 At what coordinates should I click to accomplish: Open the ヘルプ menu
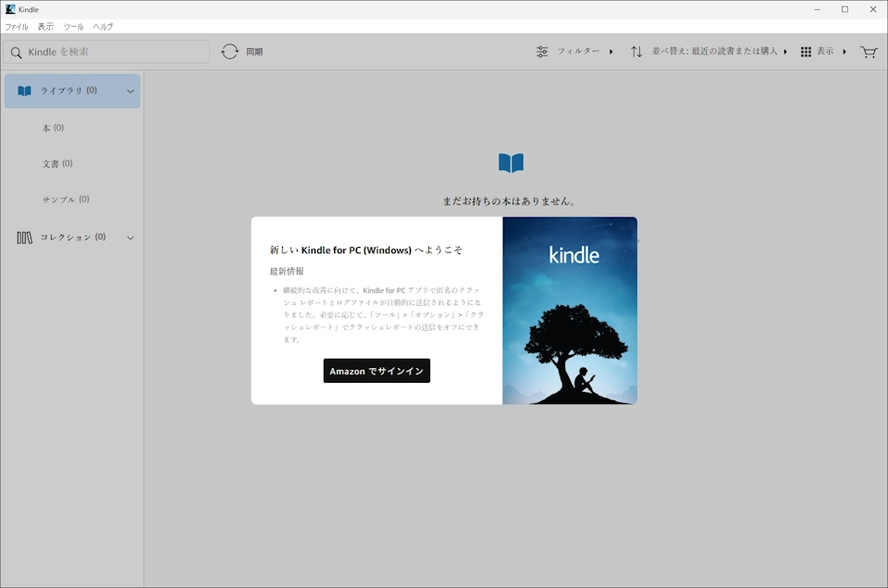coord(103,27)
